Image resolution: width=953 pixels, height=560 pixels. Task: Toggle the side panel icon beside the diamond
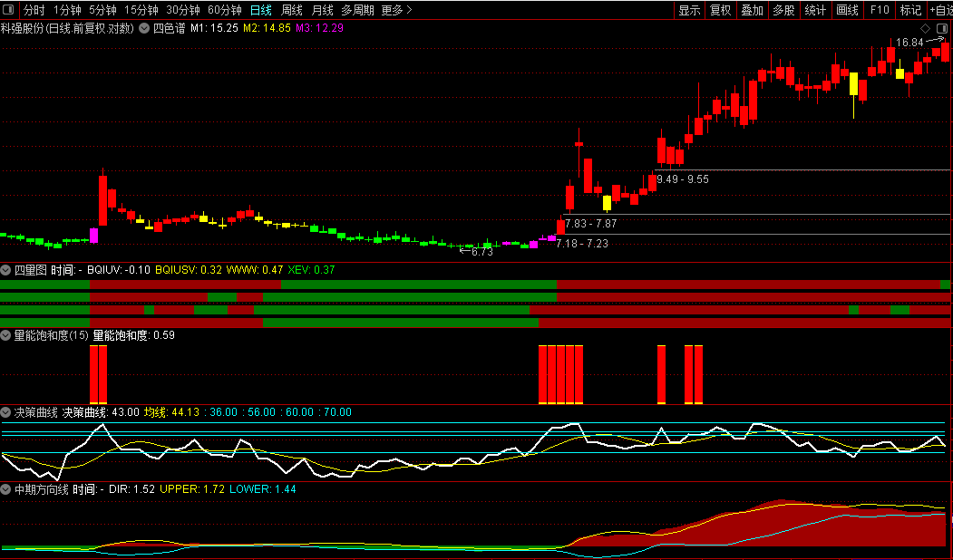click(x=941, y=28)
